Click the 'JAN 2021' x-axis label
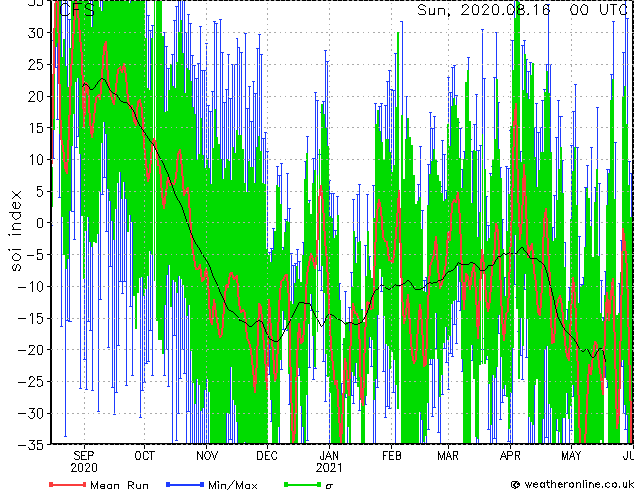634x490 pixels. 329,461
